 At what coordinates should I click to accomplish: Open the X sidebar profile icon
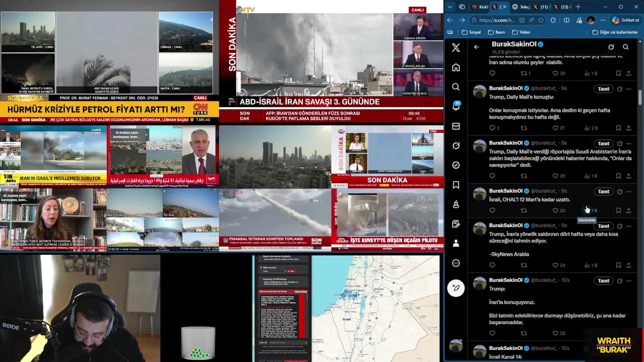456,243
